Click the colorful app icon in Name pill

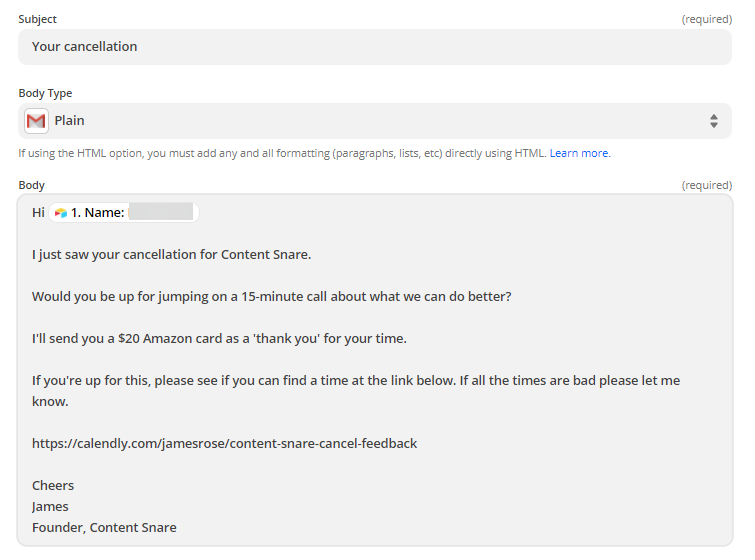pyautogui.click(x=61, y=213)
